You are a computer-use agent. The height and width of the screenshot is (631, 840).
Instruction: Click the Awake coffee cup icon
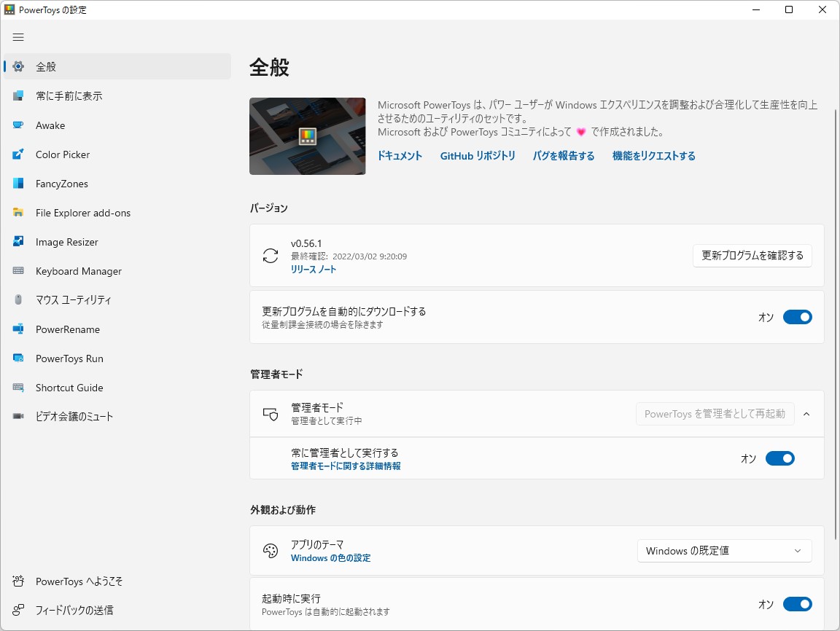18,125
